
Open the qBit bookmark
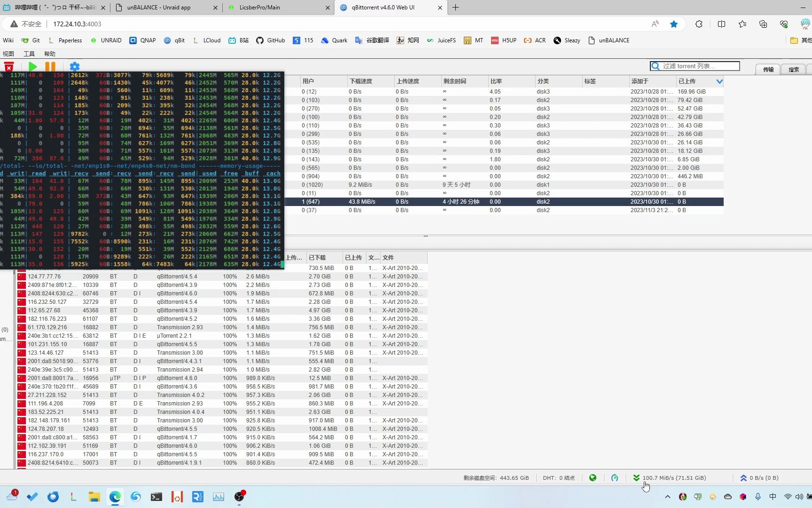174,40
